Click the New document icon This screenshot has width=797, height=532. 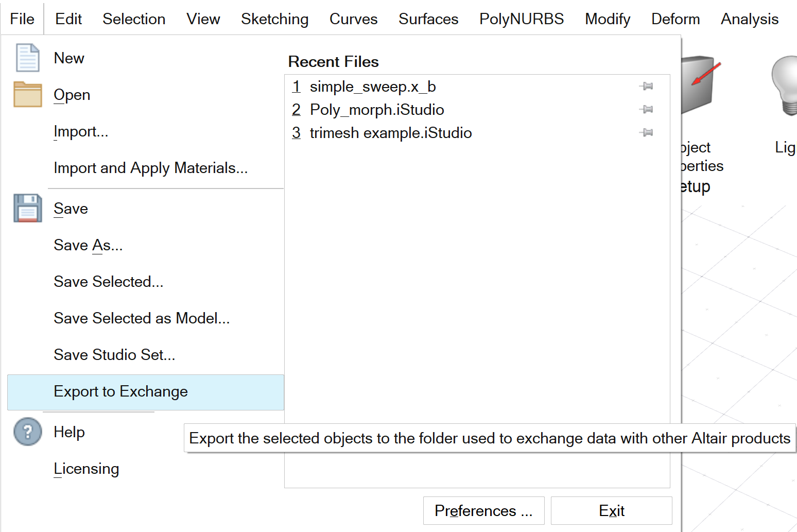[27, 58]
